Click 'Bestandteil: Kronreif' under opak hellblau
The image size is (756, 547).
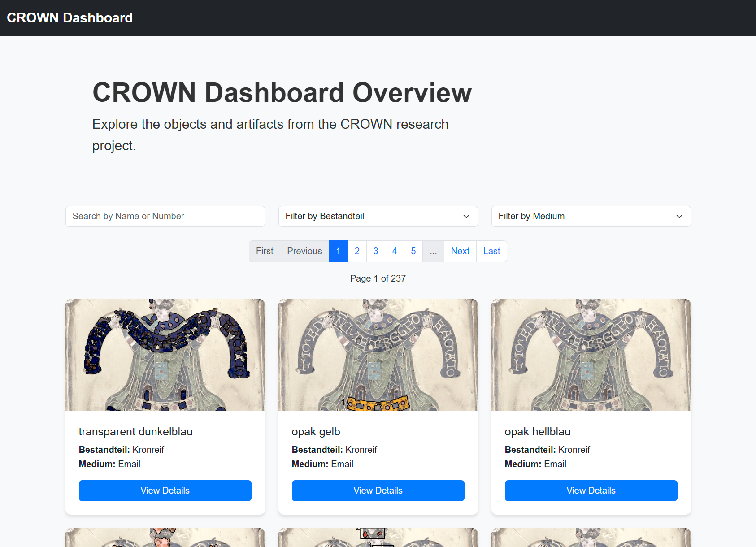547,450
